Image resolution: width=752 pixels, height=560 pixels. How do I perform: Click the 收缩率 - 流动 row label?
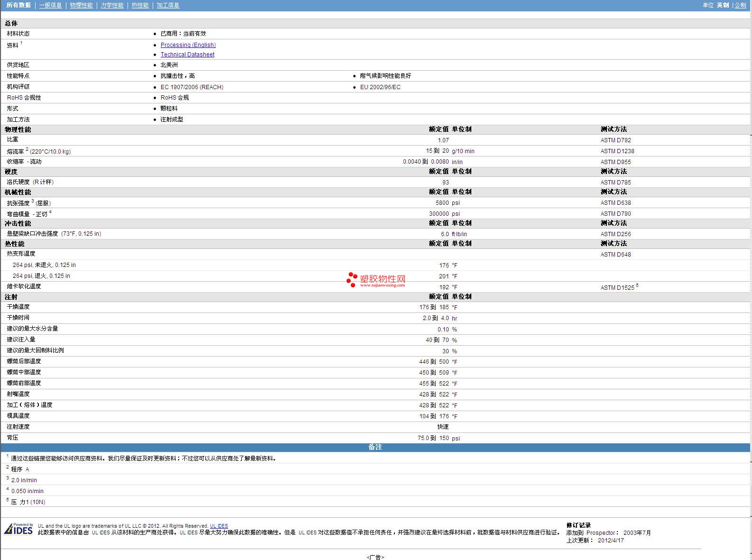click(x=24, y=162)
